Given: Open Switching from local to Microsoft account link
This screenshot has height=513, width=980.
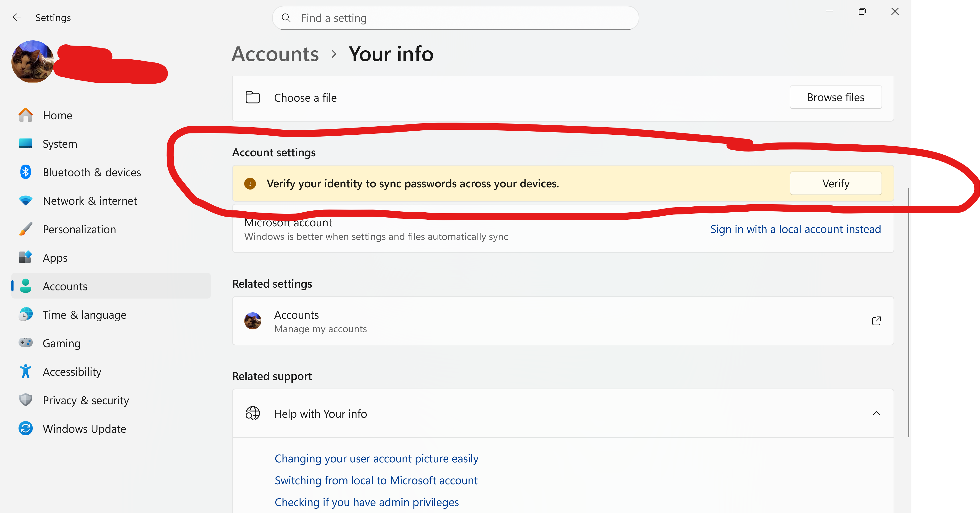Looking at the screenshot, I should (376, 480).
